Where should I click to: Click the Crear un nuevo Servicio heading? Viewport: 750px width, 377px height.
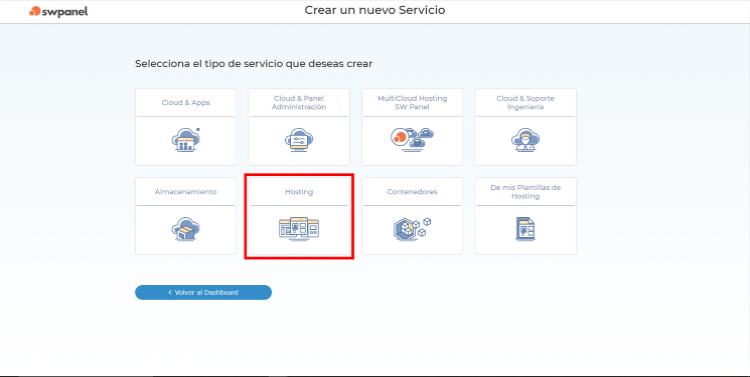(375, 10)
